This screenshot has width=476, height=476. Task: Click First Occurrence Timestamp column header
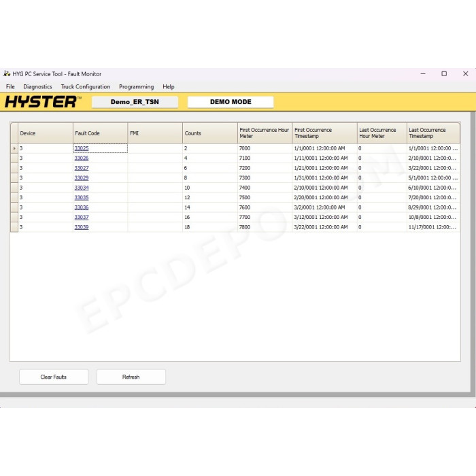pos(325,133)
